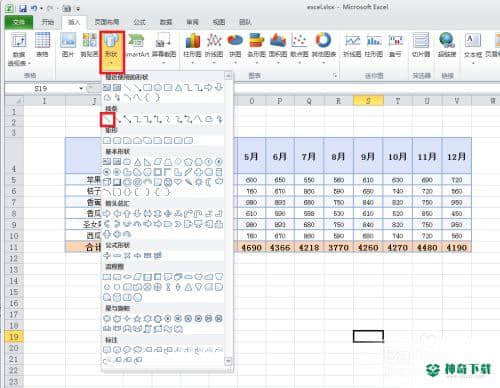Click the Text Box icon in ribbon
The image size is (500, 388).
click(x=473, y=47)
